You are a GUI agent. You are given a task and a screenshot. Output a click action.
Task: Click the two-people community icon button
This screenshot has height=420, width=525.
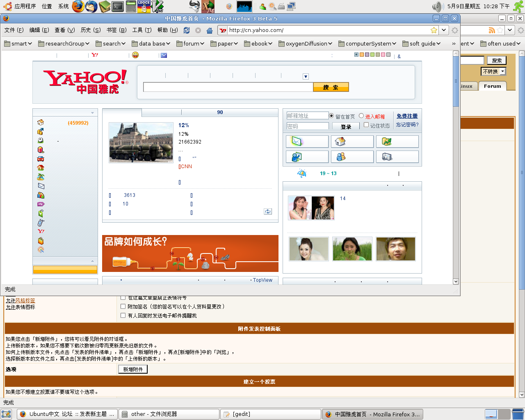click(x=352, y=157)
